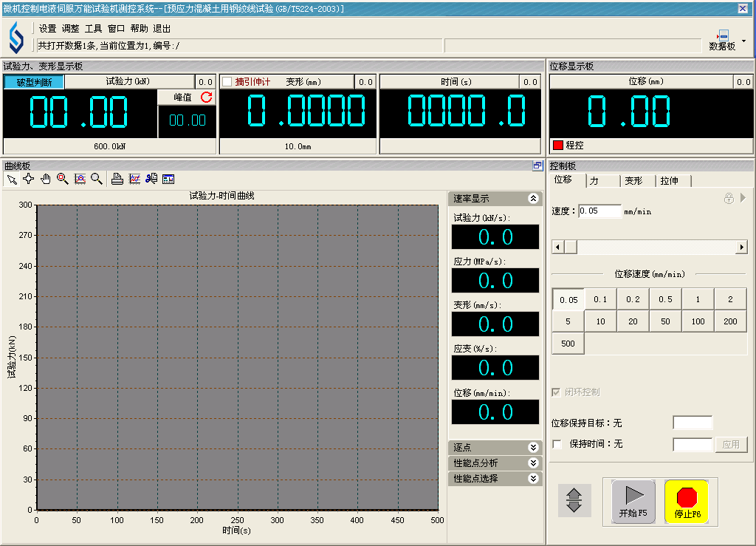Click the 速度 input field

599,211
